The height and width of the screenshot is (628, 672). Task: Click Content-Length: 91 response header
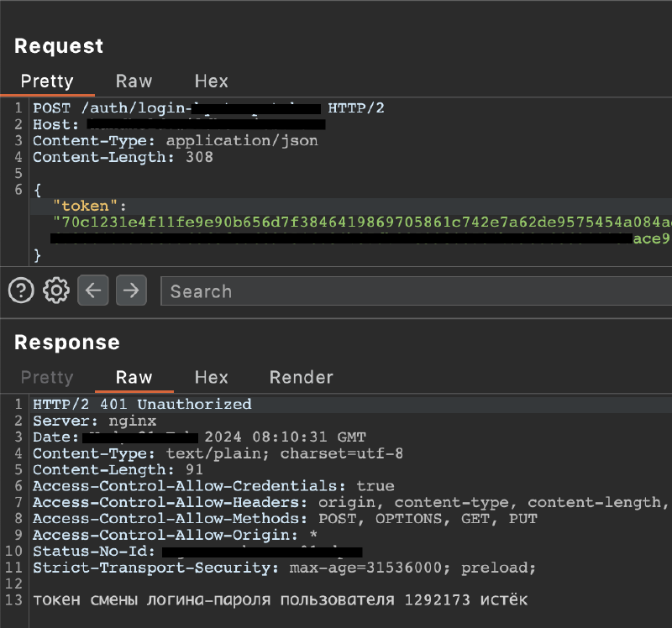(118, 469)
